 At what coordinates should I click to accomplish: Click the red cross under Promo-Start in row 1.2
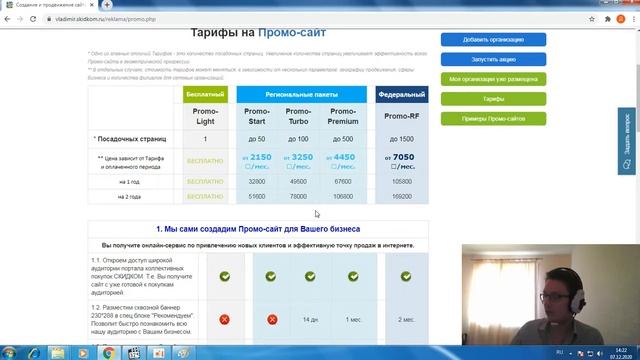tap(272, 319)
